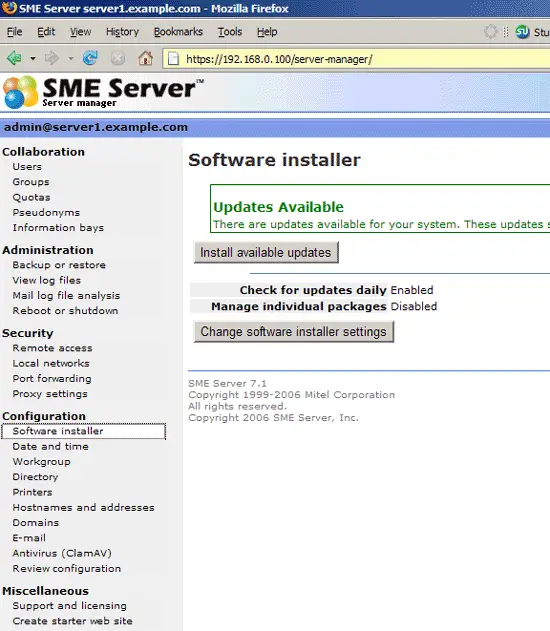Open Workgroup settings

coord(41,462)
